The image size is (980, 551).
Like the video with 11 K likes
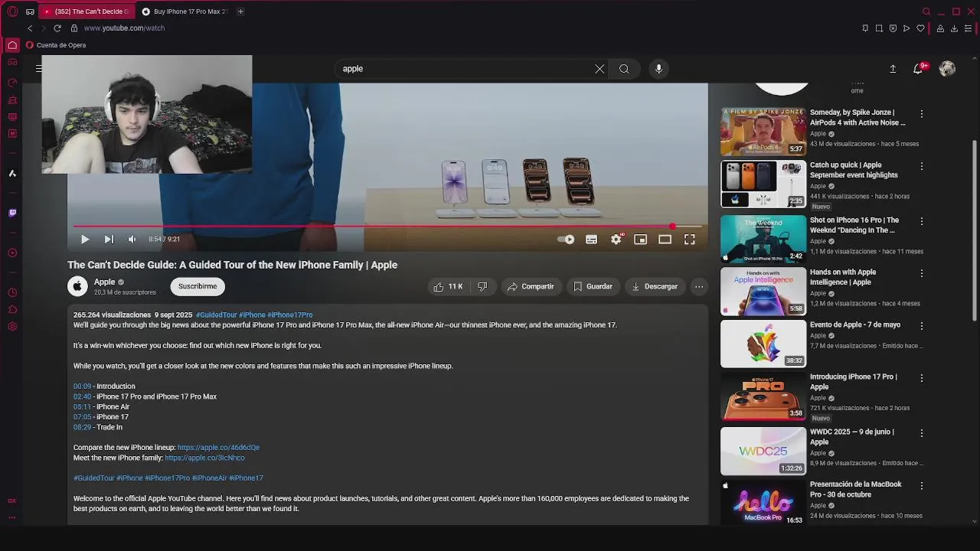(448, 286)
